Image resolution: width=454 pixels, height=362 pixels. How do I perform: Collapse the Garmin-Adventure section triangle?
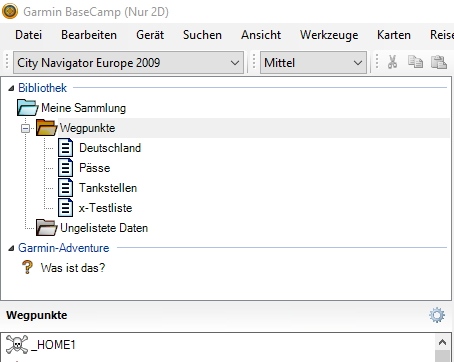(11, 248)
